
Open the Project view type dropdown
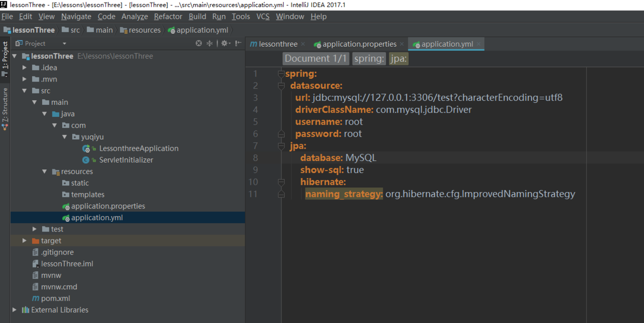click(64, 44)
